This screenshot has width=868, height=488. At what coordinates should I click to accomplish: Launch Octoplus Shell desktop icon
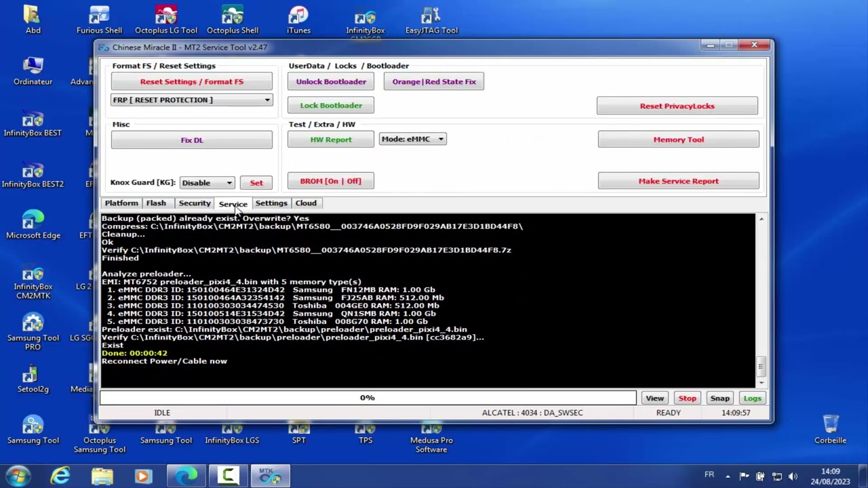coord(232,20)
